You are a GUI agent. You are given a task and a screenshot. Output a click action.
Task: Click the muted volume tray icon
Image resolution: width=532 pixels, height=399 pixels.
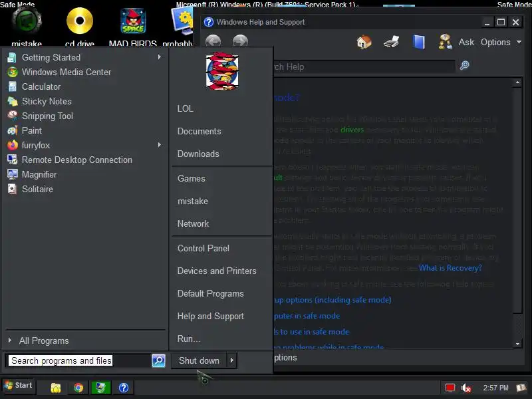click(x=466, y=388)
